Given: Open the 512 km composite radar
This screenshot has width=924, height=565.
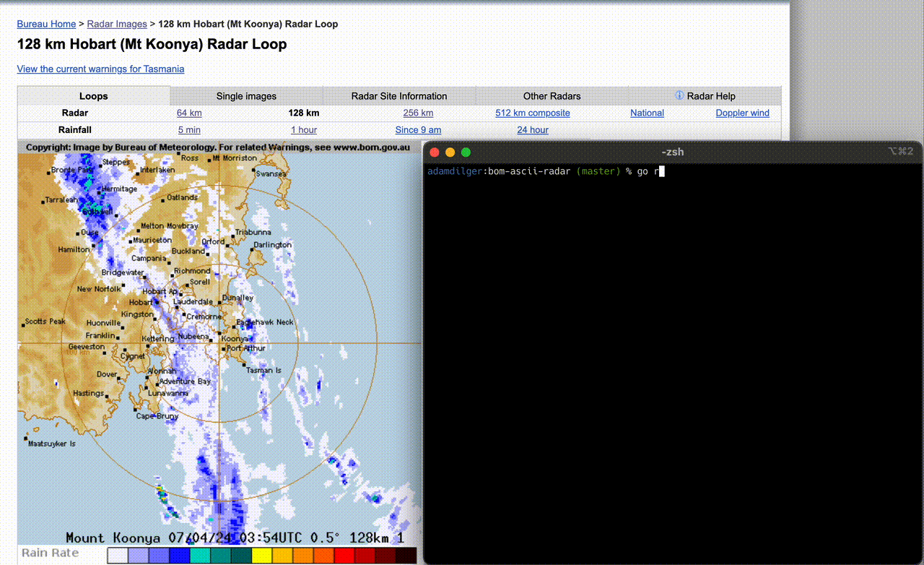Looking at the screenshot, I should [x=532, y=113].
